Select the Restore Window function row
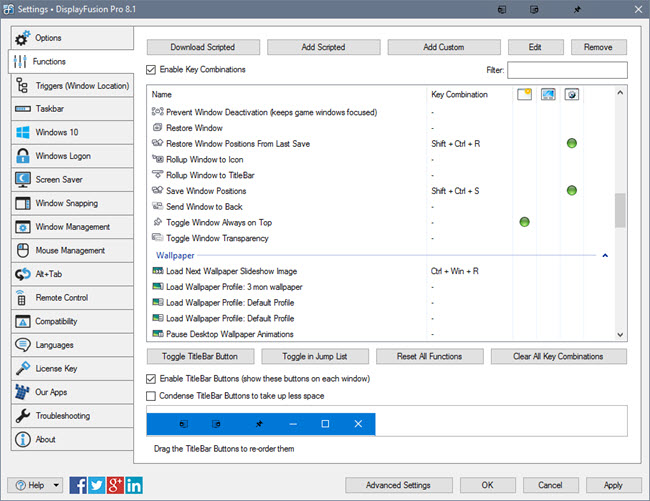 381,128
